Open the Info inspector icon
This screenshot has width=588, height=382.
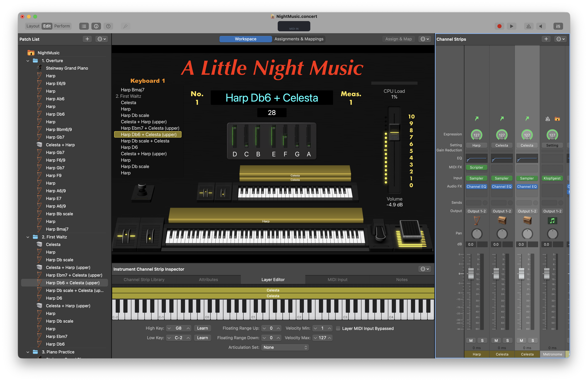point(96,26)
